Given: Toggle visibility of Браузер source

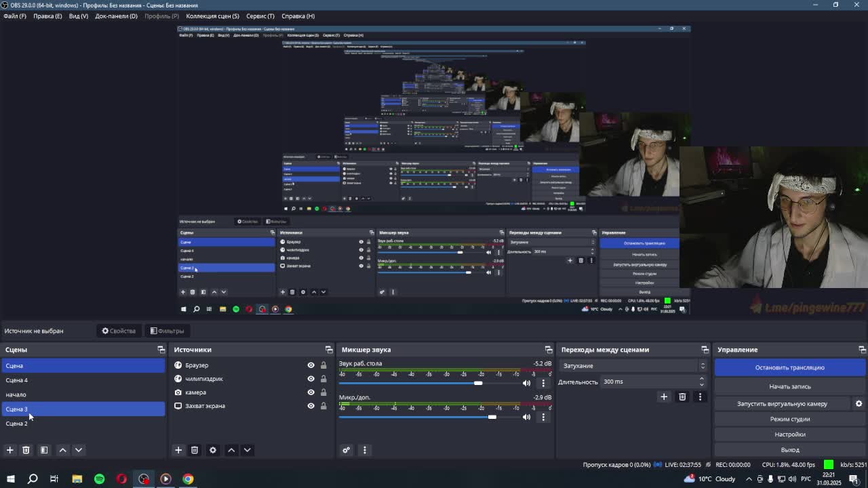Looking at the screenshot, I should coord(311,365).
